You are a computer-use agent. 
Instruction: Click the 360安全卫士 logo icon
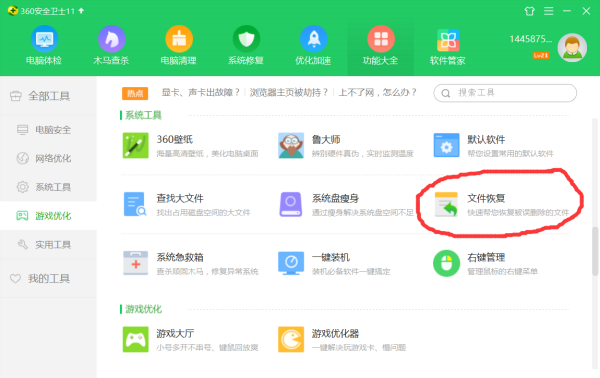click(13, 11)
